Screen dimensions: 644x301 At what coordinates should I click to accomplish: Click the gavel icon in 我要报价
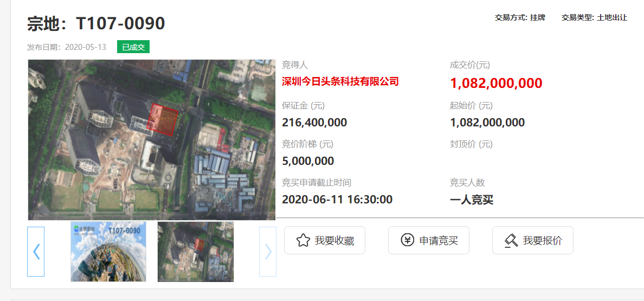[511, 241]
